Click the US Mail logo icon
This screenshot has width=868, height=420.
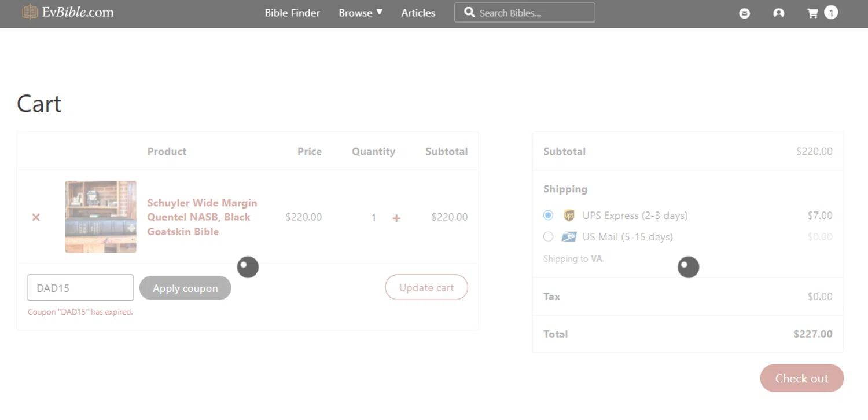pyautogui.click(x=569, y=237)
